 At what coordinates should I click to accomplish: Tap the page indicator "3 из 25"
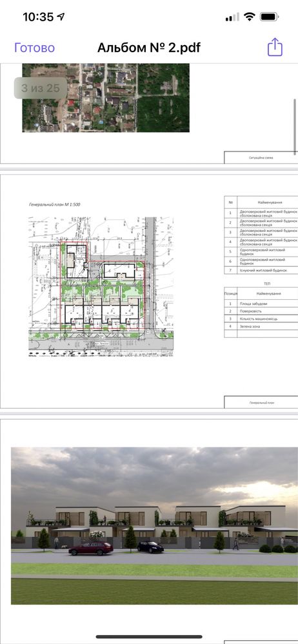40,88
